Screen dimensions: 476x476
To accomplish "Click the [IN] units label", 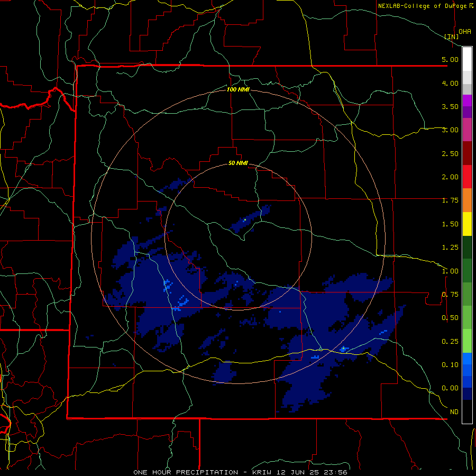I will (x=452, y=36).
